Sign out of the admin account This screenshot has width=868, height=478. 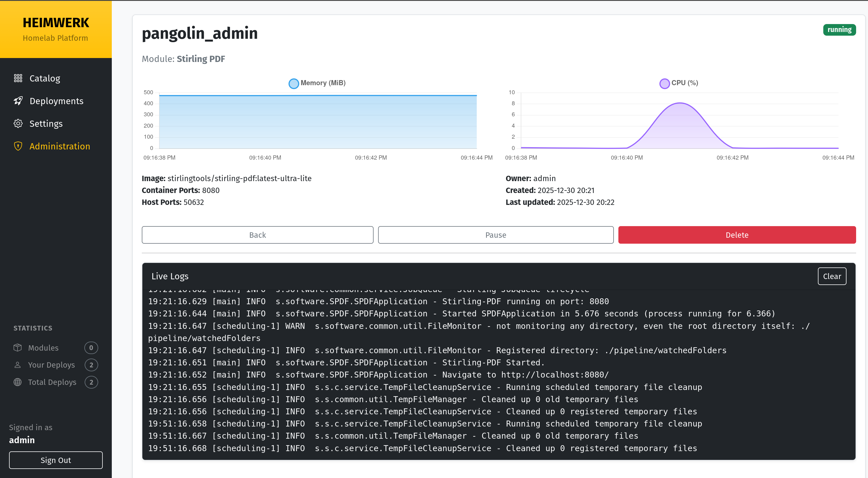tap(55, 460)
